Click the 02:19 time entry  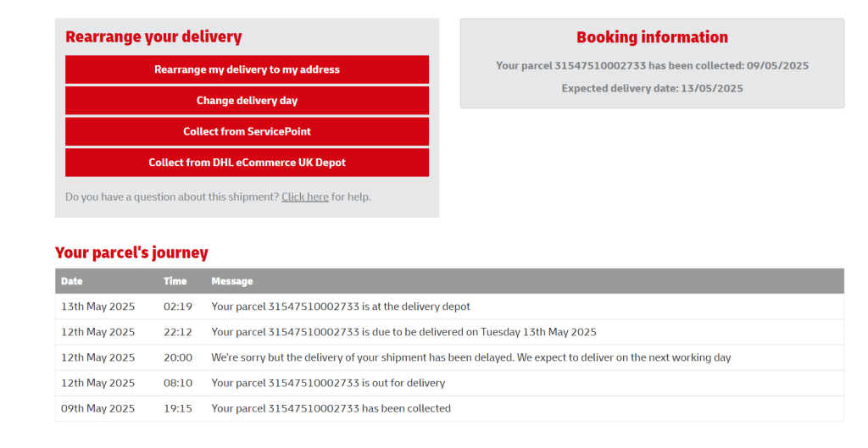(x=178, y=307)
